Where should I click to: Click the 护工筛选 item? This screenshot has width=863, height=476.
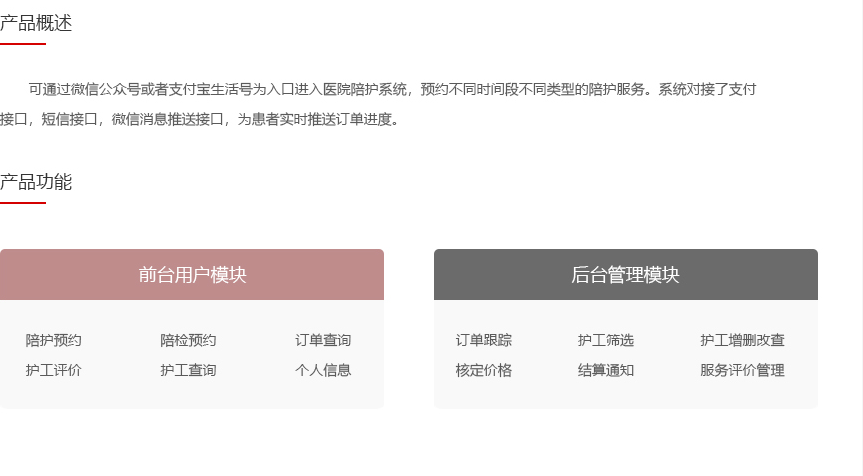[606, 340]
